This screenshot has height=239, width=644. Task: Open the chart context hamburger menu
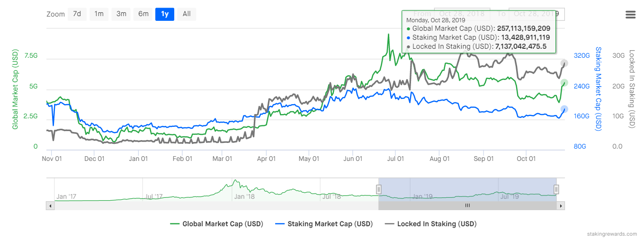point(630,14)
